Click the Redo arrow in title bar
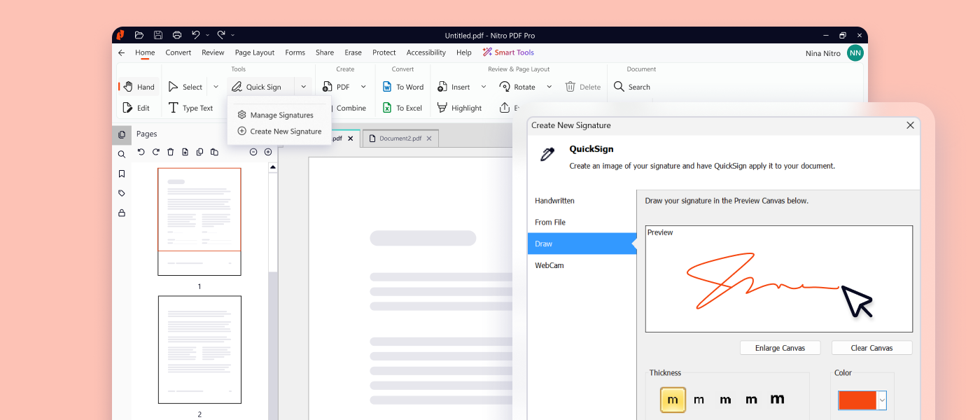980x420 pixels. tap(221, 35)
